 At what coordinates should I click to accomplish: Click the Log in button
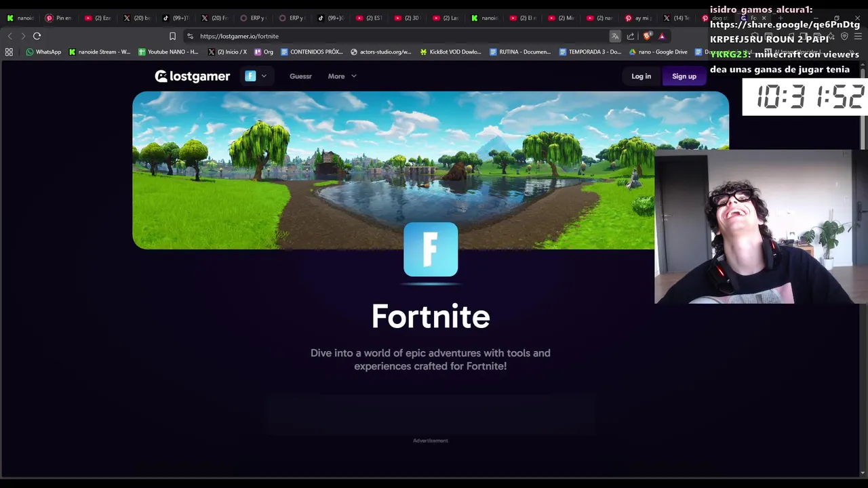[641, 77]
